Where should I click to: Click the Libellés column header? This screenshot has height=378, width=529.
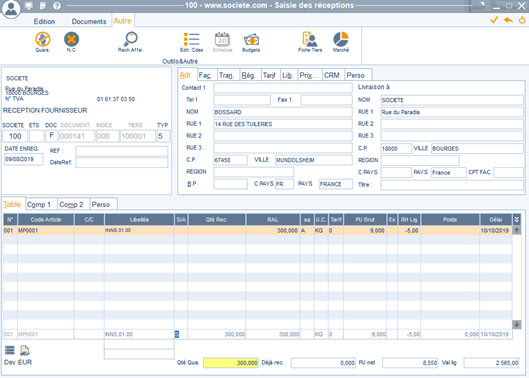coord(139,220)
